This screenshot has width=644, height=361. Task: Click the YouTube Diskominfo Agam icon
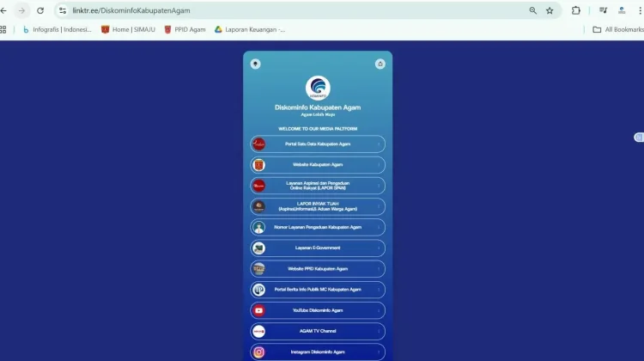[258, 310]
